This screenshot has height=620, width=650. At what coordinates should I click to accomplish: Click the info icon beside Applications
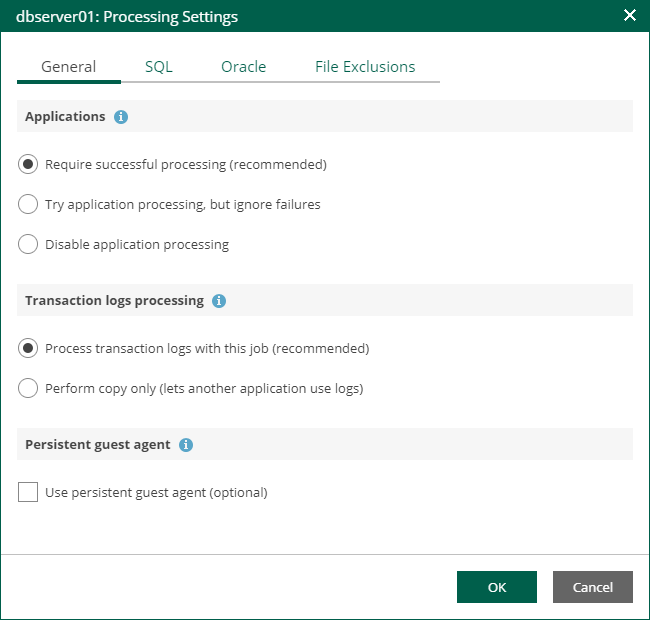pos(121,117)
